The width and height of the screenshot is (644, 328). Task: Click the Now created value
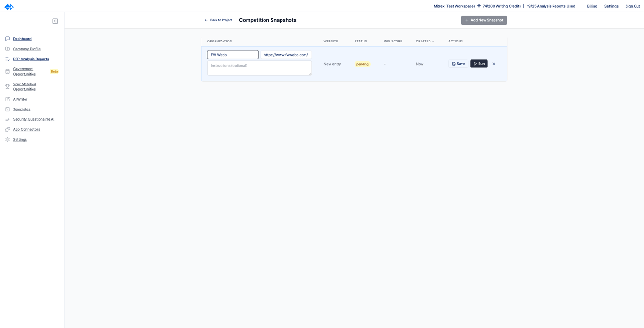[420, 64]
